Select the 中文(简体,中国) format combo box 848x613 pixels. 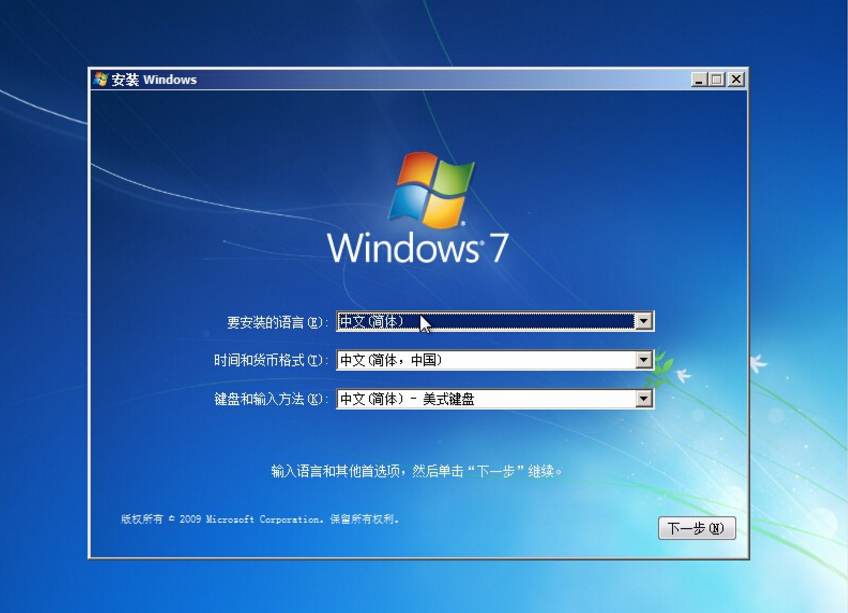495,360
